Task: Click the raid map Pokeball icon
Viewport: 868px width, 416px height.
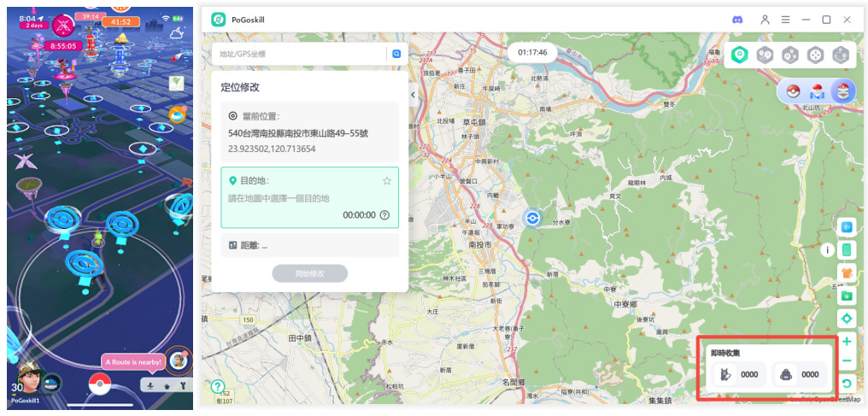Action: pos(818,91)
